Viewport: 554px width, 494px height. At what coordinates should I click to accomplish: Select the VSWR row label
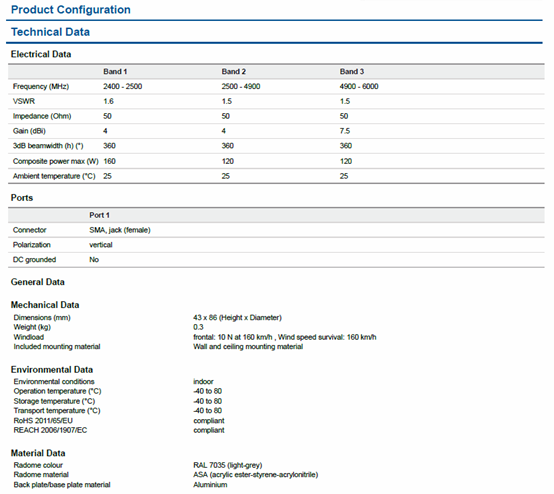coord(24,101)
